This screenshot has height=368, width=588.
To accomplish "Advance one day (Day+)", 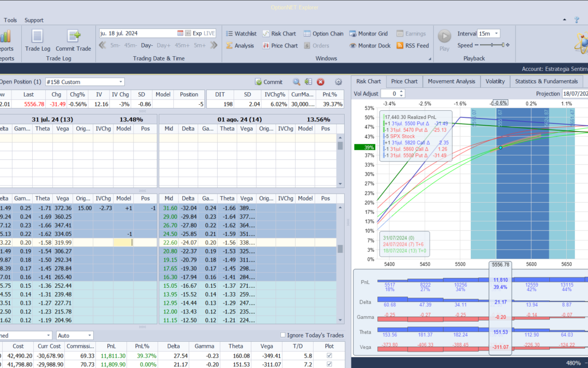I will (163, 45).
